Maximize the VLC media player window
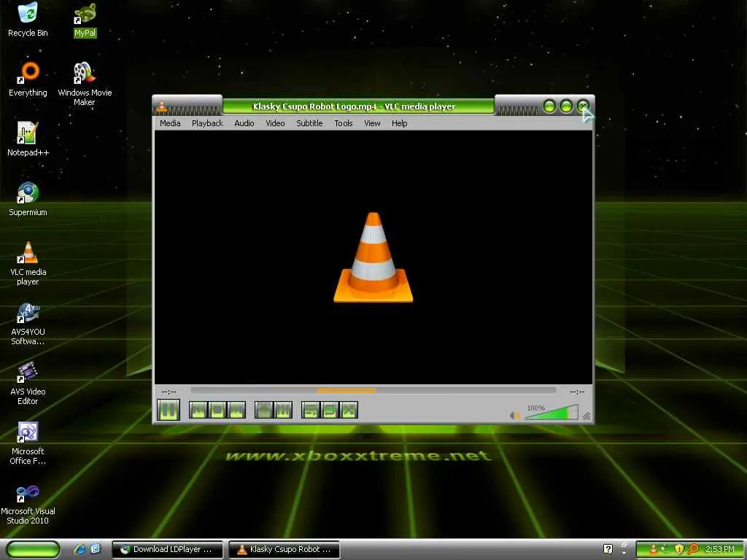 (x=566, y=106)
